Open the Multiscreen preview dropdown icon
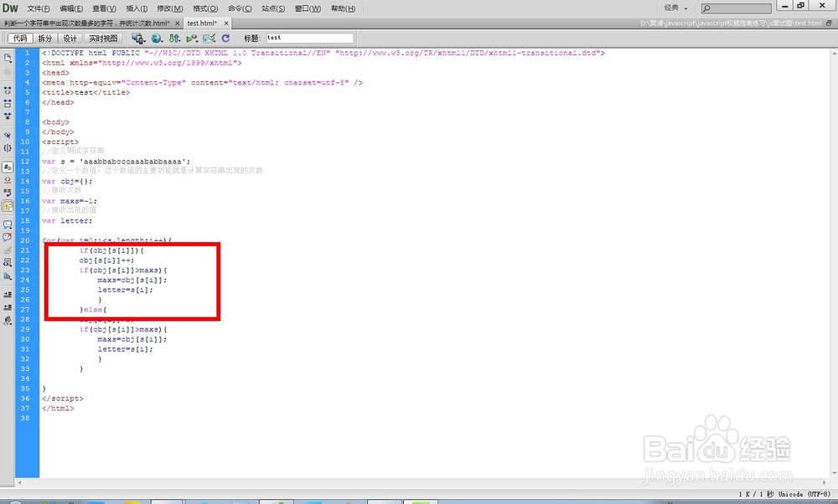 (138, 39)
